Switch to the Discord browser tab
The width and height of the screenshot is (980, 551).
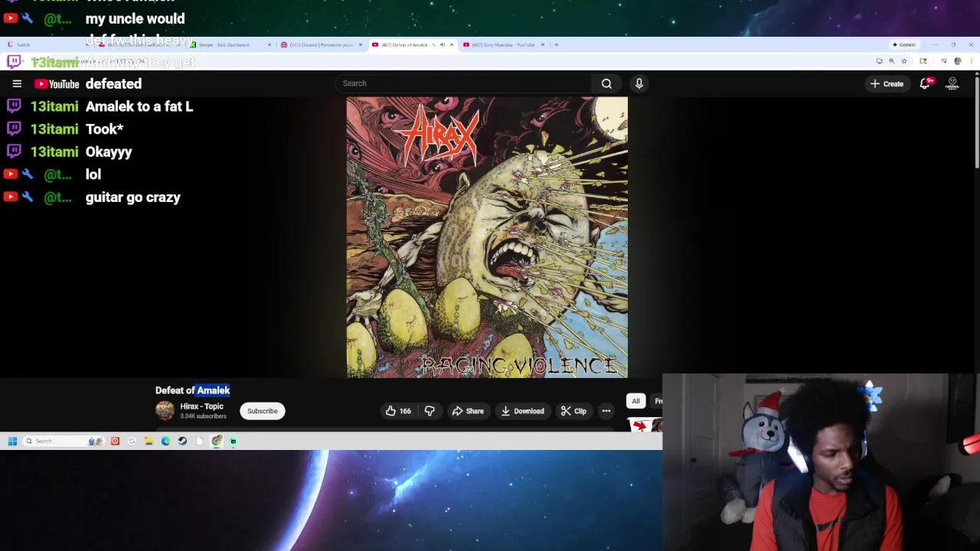(x=322, y=44)
